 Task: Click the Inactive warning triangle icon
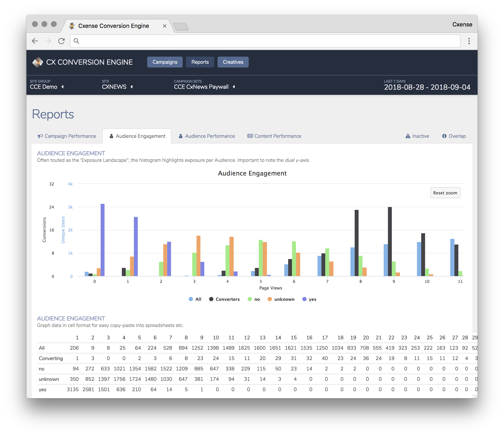click(408, 136)
